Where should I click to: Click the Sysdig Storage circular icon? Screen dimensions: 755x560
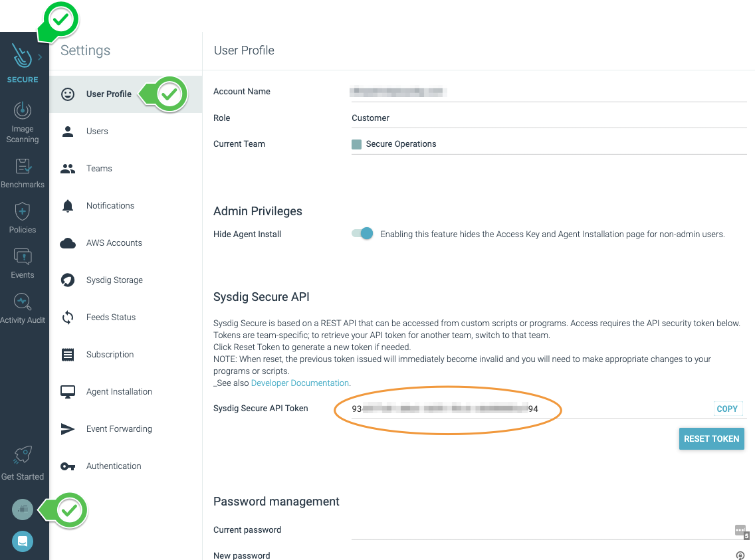(x=68, y=280)
